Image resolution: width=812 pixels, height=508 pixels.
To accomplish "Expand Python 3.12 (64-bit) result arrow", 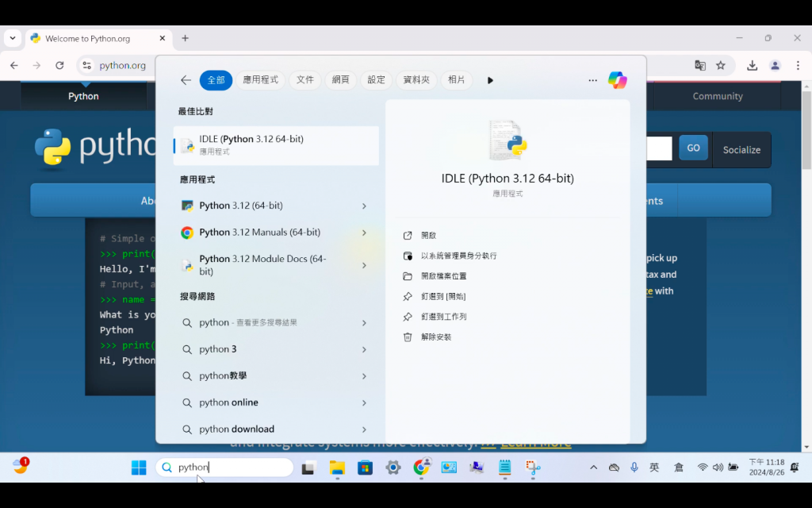I will pyautogui.click(x=364, y=206).
